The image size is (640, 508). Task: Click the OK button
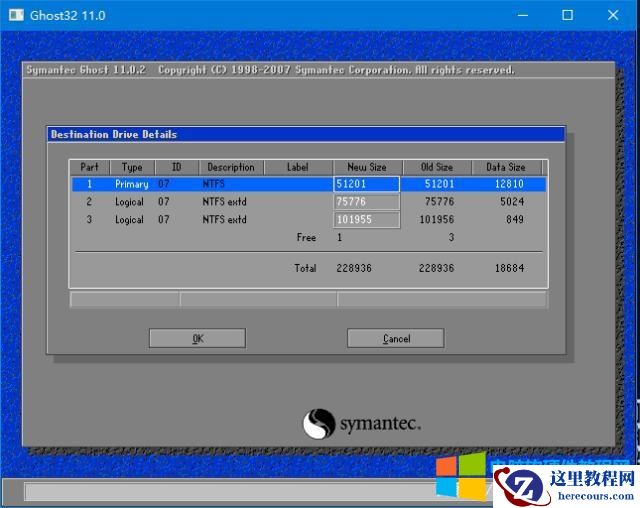pyautogui.click(x=197, y=338)
